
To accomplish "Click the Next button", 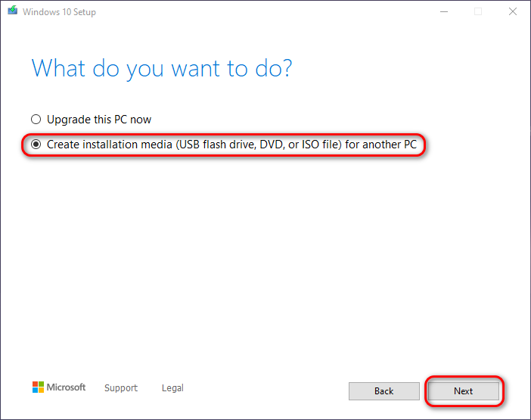I will point(463,391).
